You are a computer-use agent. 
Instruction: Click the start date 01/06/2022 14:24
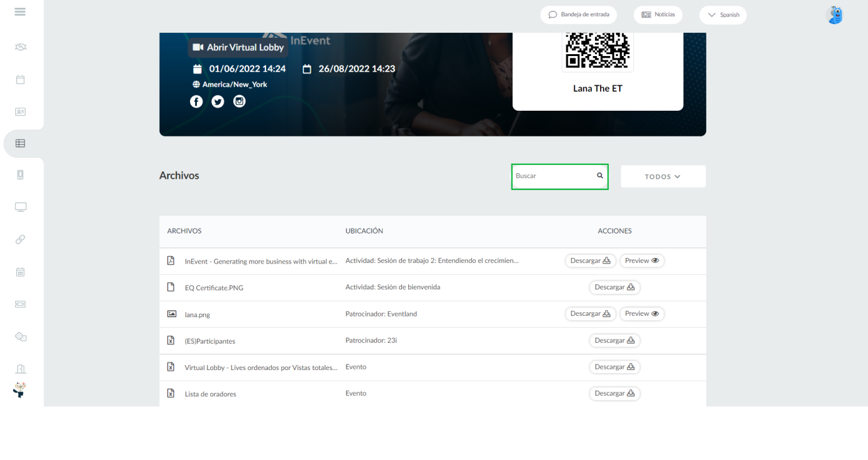click(247, 69)
